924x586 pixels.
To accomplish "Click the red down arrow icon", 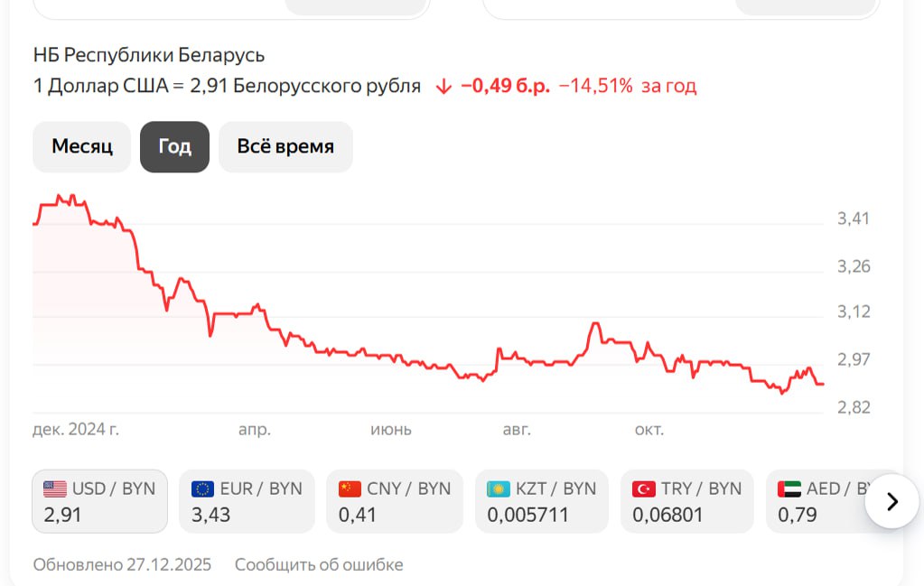I will tap(443, 87).
